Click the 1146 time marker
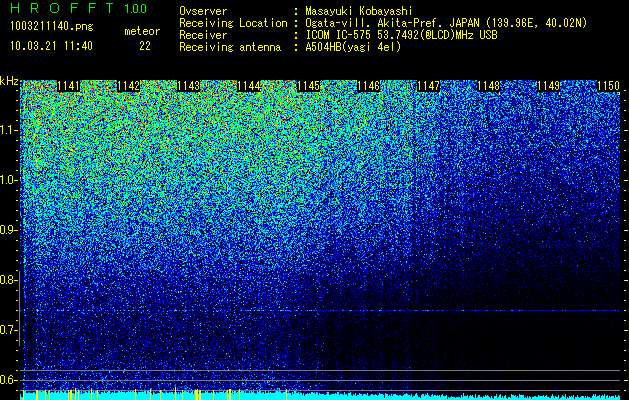The width and height of the screenshot is (629, 400). coord(369,86)
